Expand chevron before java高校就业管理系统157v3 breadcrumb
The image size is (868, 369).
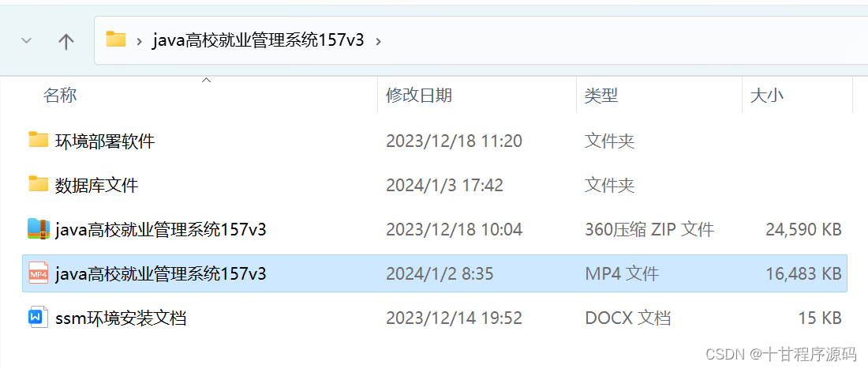point(140,40)
